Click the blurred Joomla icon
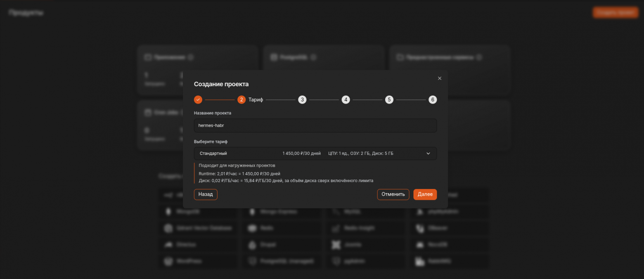This screenshot has width=644, height=279. pos(336,245)
